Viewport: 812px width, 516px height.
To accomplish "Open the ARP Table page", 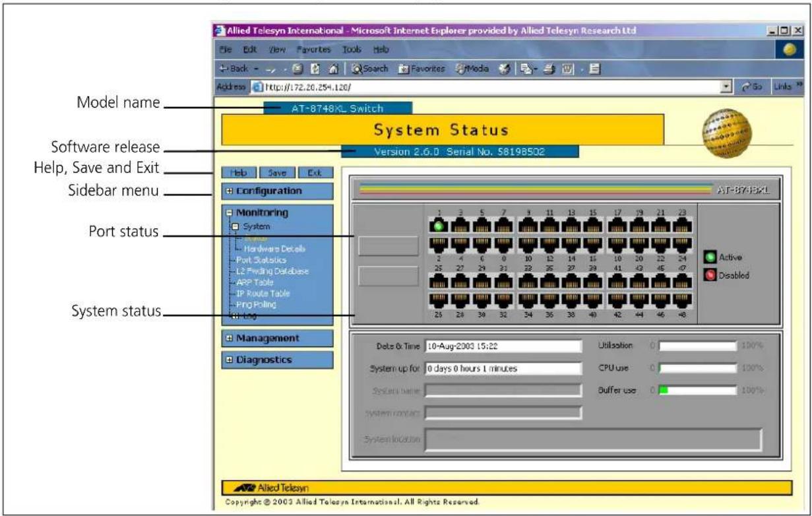I will pos(254,282).
